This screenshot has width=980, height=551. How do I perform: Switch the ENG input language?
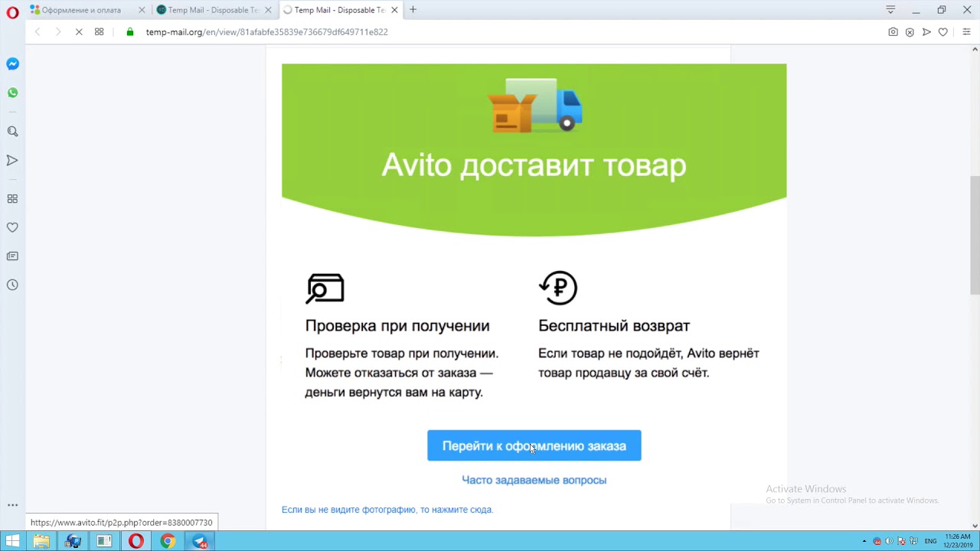[x=930, y=541]
